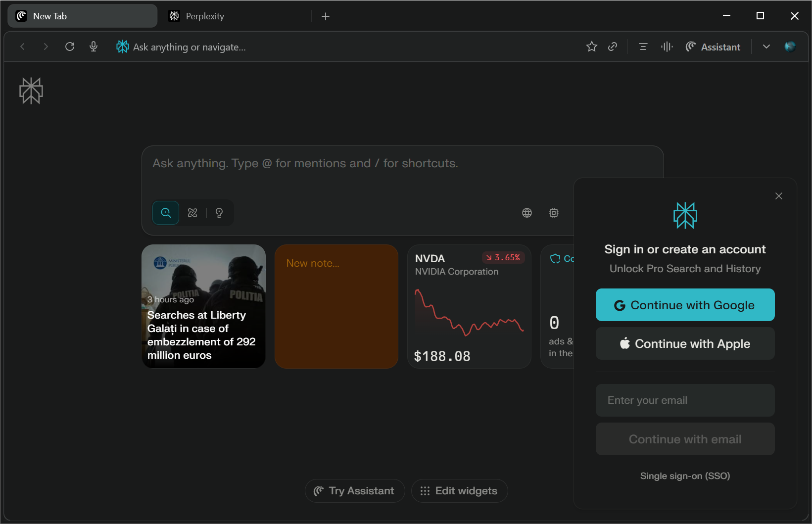Image resolution: width=812 pixels, height=524 pixels.
Task: Click the globe sources icon in search box
Action: click(527, 213)
